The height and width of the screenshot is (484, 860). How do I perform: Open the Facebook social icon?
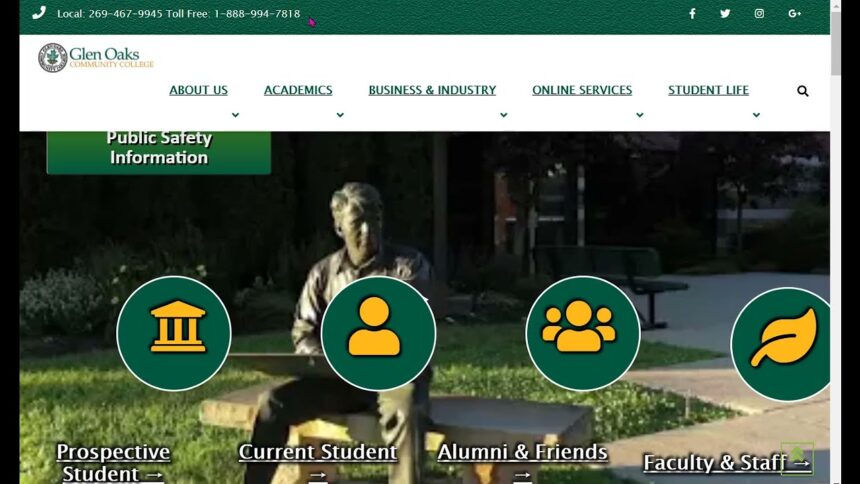coord(692,14)
